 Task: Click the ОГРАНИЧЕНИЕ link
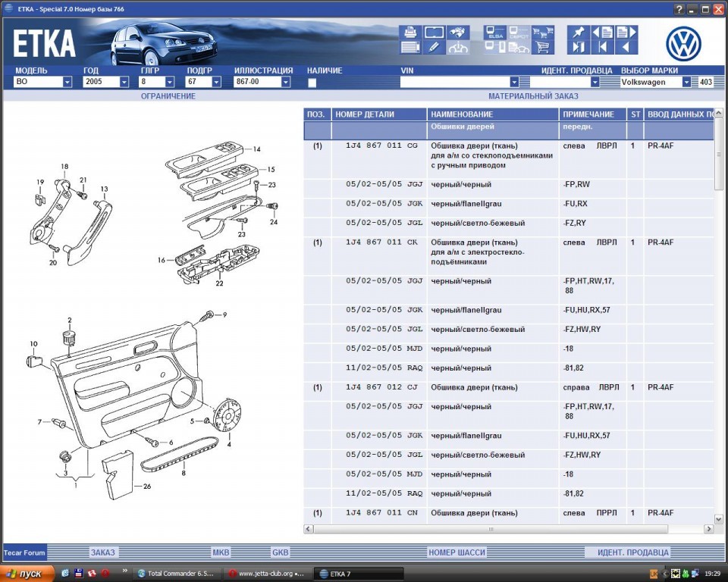click(168, 96)
